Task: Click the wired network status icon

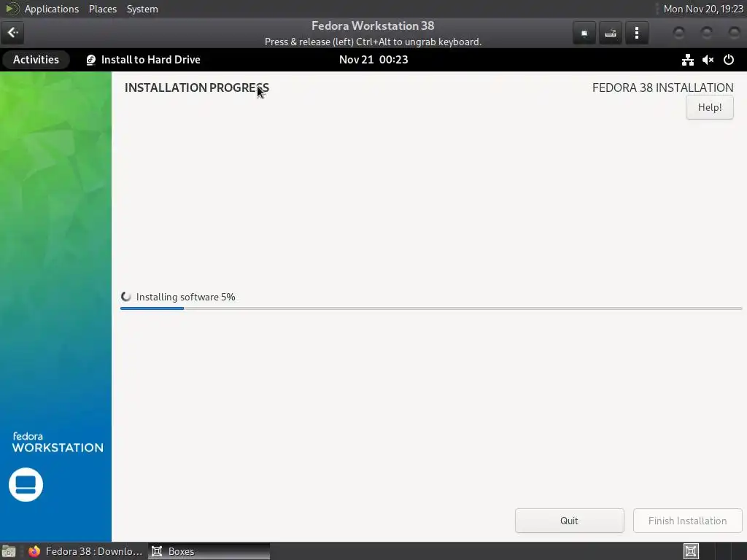Action: click(x=687, y=60)
